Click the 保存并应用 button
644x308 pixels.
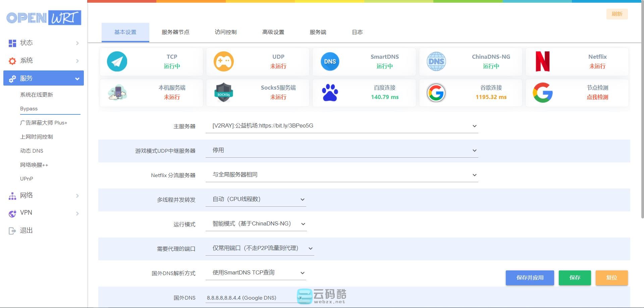pos(530,278)
